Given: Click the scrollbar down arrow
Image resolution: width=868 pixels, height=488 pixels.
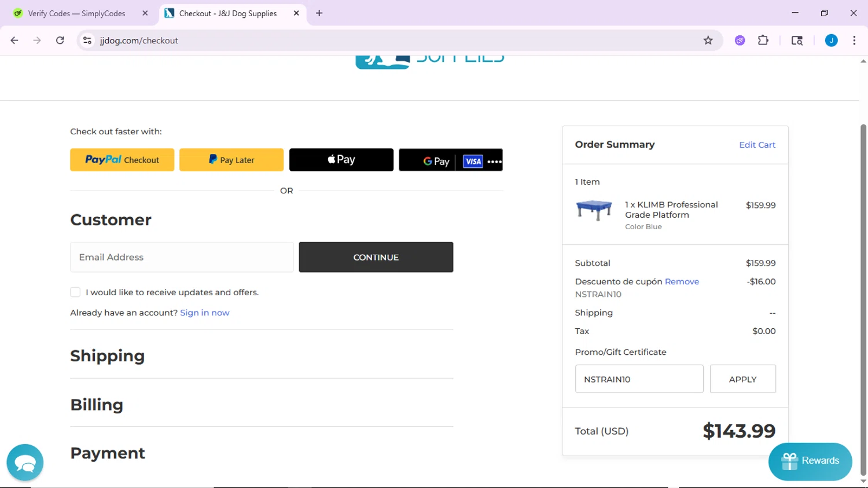Looking at the screenshot, I should pyautogui.click(x=863, y=482).
